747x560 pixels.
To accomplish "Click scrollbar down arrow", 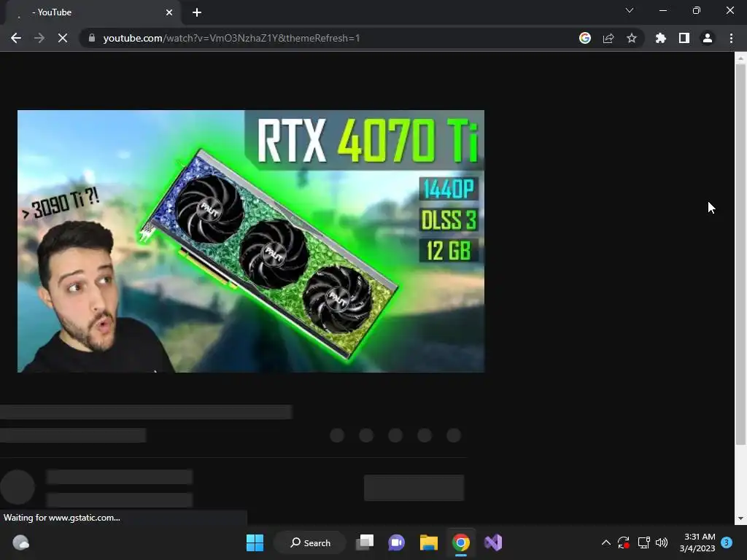I will pos(740,518).
